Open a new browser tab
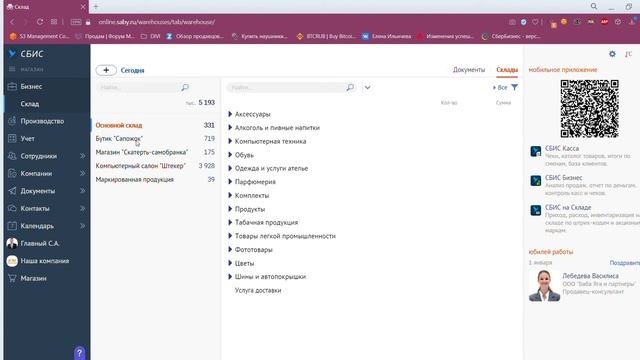The image size is (640, 360). [x=96, y=7]
